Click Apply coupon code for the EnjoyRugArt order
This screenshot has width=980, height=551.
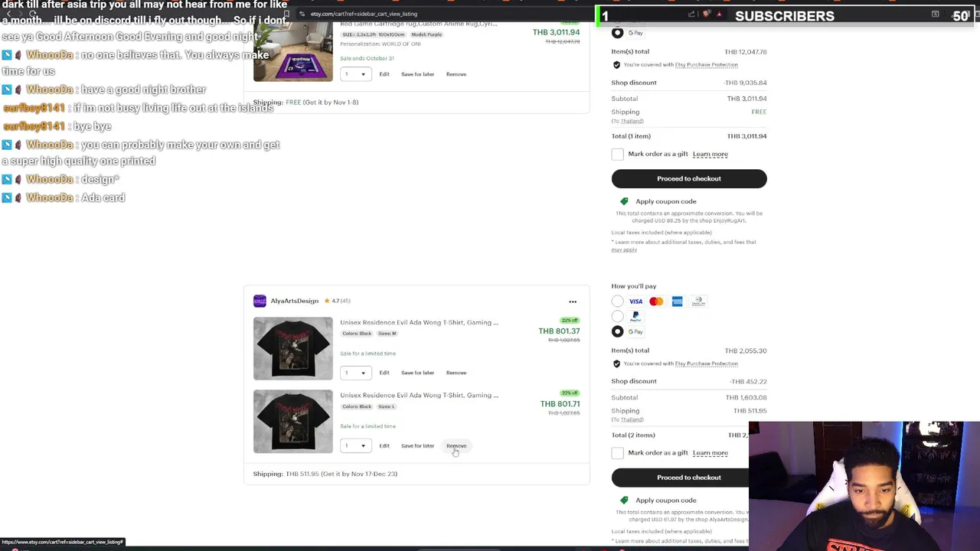[665, 201]
